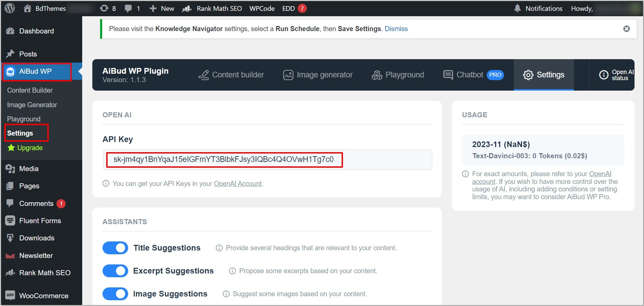Switch to the Content builder tab

(231, 75)
